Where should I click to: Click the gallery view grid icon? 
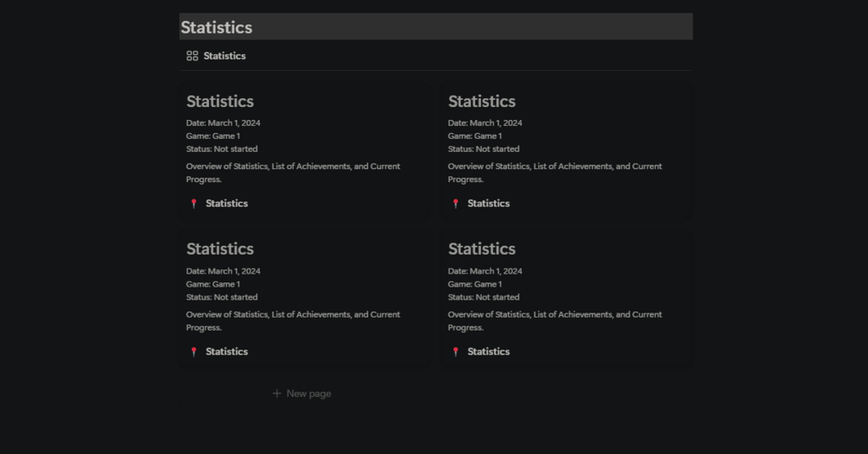point(192,56)
